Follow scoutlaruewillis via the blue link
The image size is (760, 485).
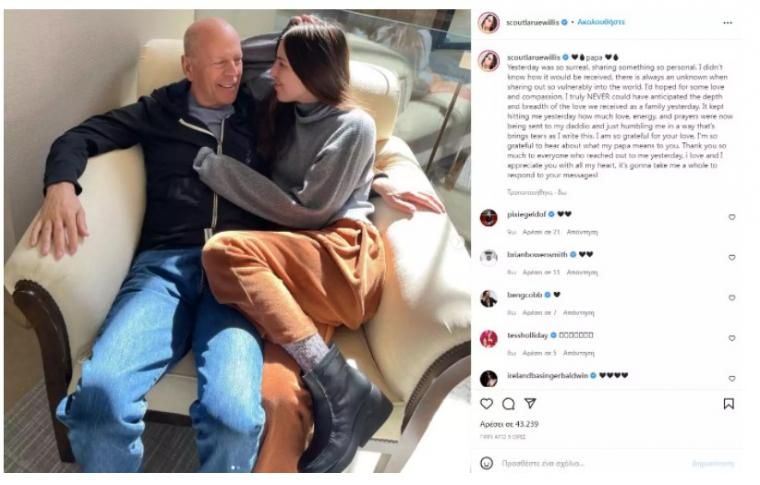point(601,22)
